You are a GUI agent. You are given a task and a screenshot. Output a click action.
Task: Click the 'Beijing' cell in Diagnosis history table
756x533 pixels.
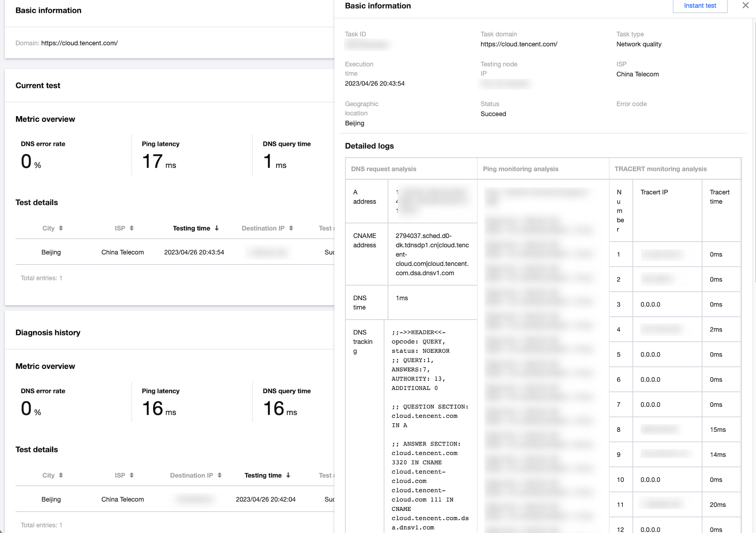(51, 500)
